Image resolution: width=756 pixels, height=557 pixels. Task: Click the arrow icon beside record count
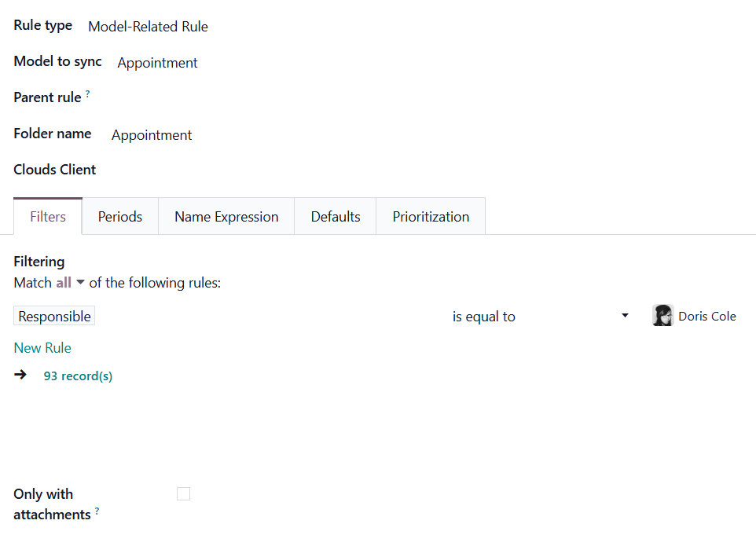(x=20, y=376)
